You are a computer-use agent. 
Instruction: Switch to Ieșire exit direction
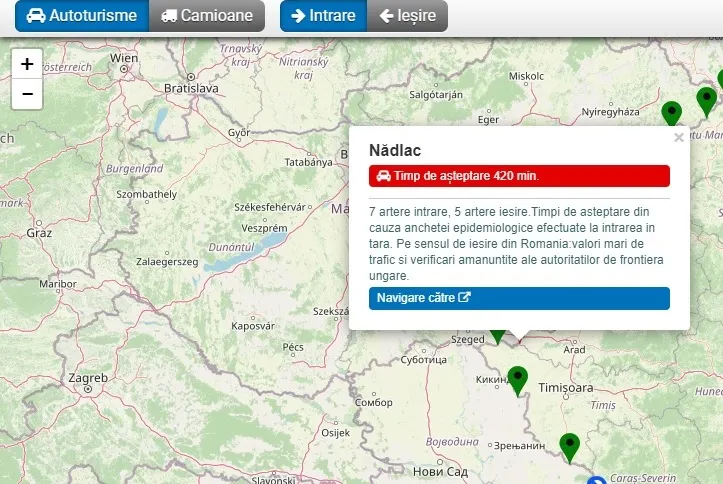tap(408, 16)
